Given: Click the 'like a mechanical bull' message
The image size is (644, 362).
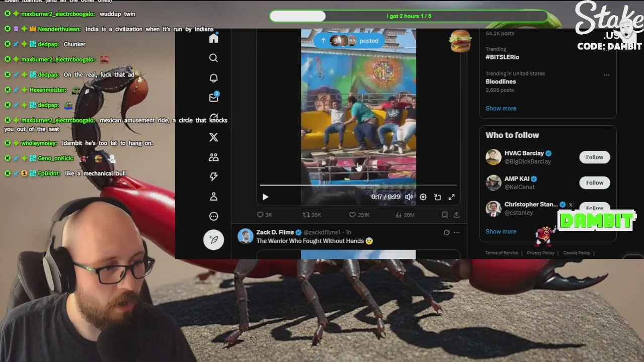Looking at the screenshot, I should tap(95, 173).
